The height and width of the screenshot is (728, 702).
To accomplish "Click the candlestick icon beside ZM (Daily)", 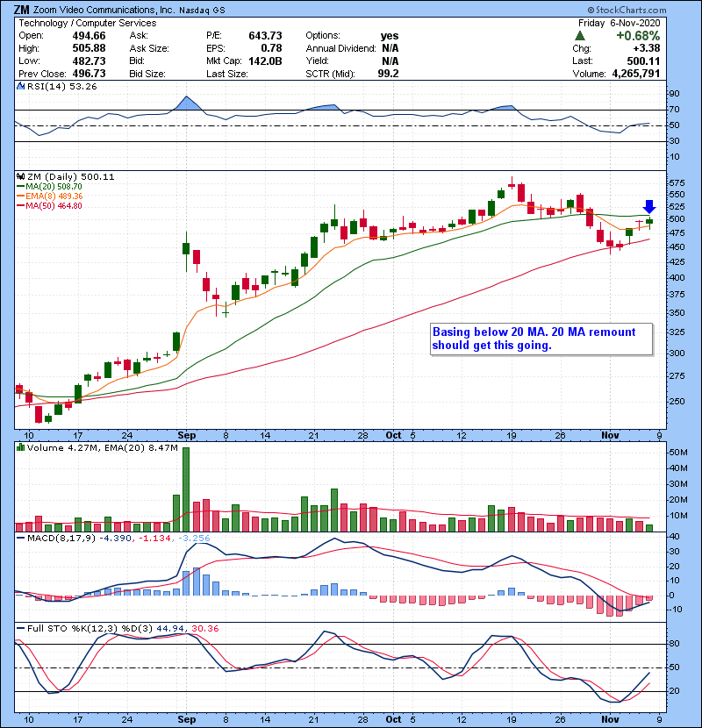I will (x=20, y=176).
